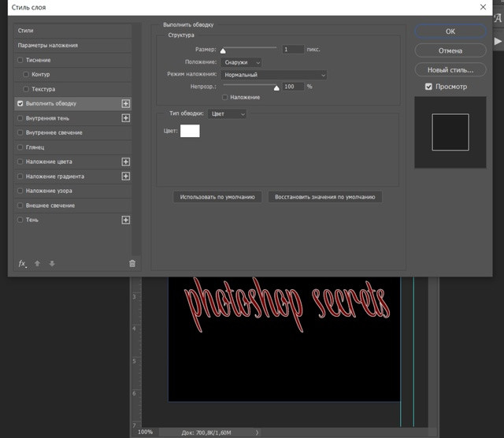Enable the Внутреннее свечение checkbox

20,132
